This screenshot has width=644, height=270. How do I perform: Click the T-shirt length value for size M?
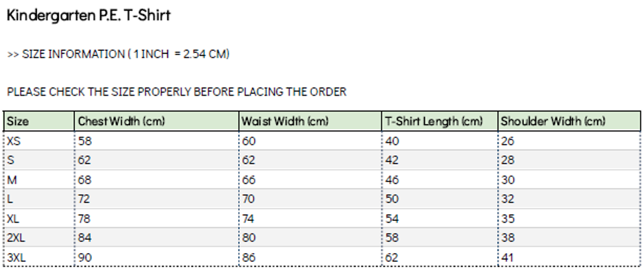pos(392,180)
